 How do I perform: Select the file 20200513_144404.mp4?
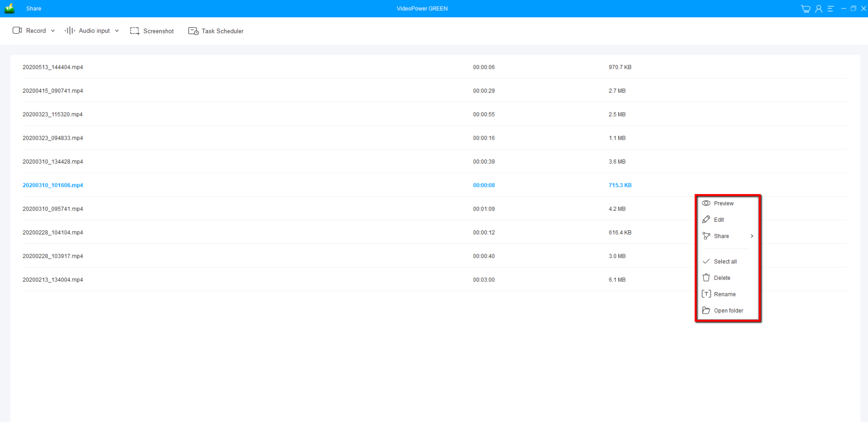pos(53,67)
